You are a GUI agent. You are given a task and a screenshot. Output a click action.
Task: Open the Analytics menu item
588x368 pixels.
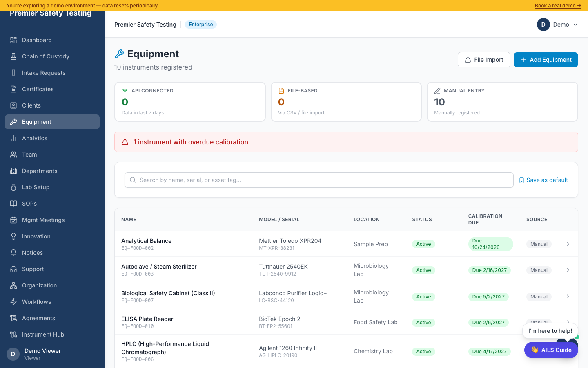point(52,138)
